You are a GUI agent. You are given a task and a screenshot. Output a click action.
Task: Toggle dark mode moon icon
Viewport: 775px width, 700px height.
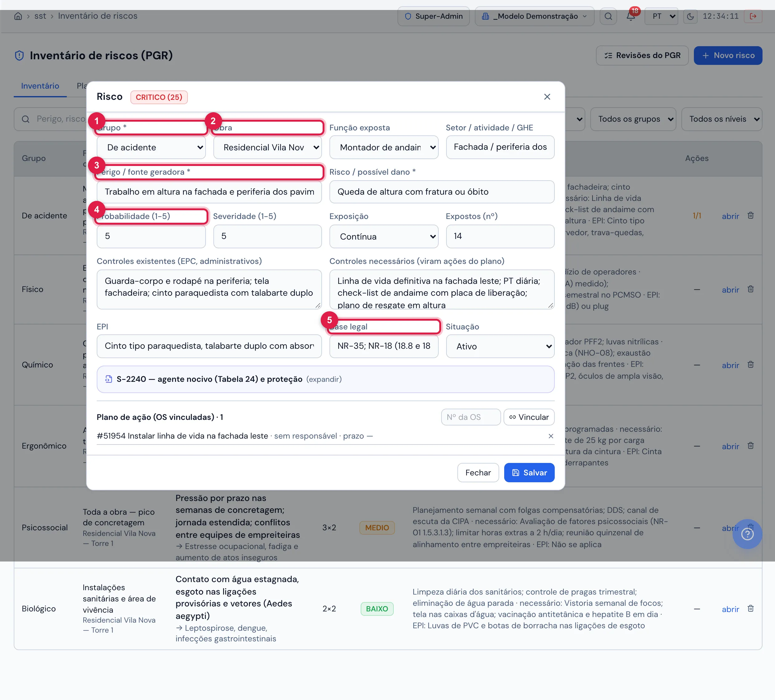pyautogui.click(x=690, y=16)
